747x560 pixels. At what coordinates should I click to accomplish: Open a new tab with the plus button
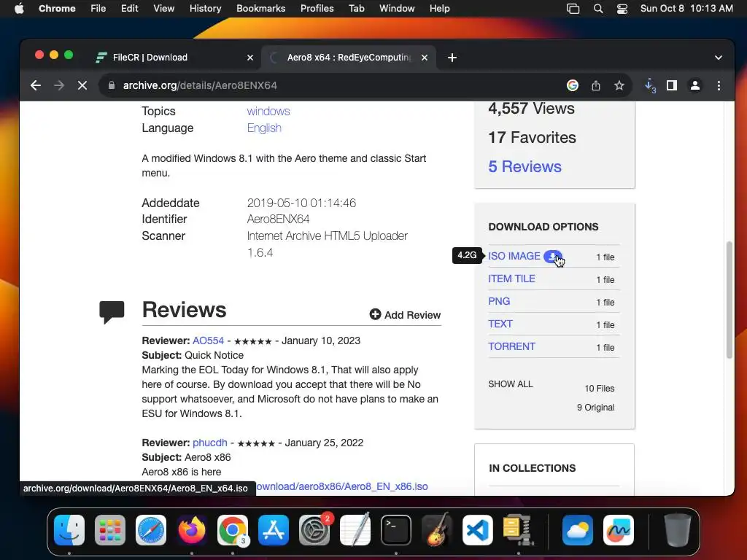[452, 58]
